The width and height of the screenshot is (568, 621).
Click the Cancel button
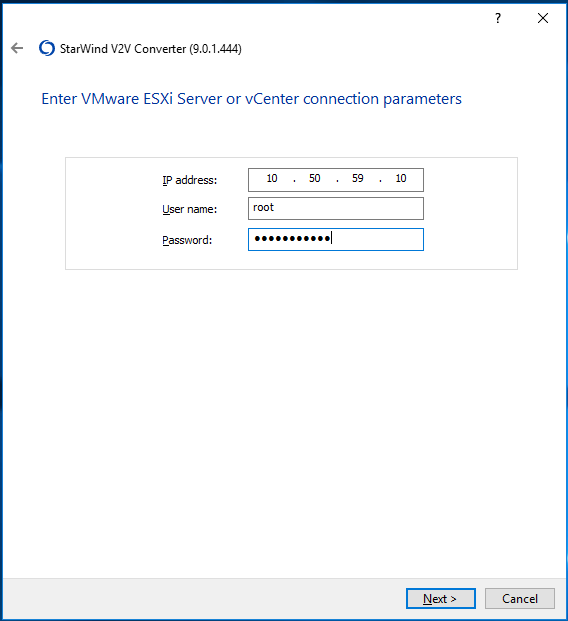point(520,598)
